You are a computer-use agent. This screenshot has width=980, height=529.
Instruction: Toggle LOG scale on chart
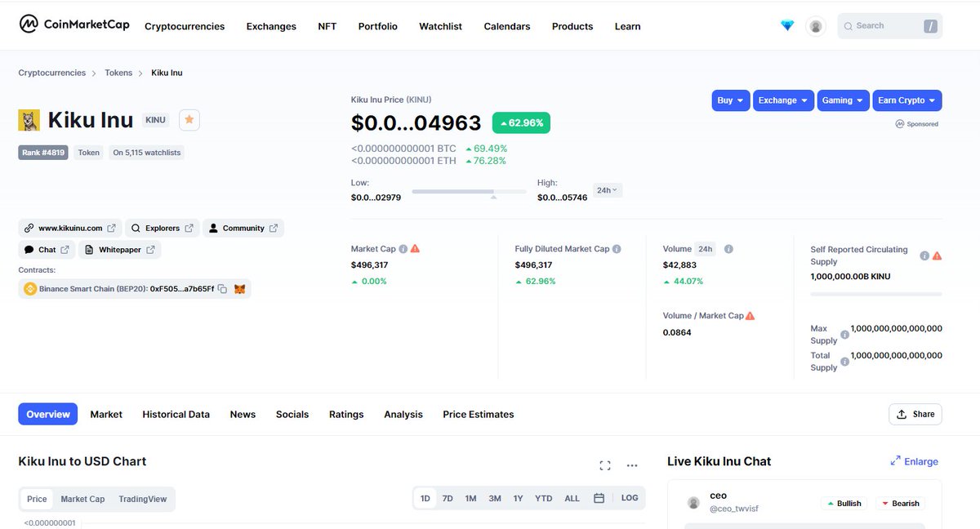[x=630, y=498]
